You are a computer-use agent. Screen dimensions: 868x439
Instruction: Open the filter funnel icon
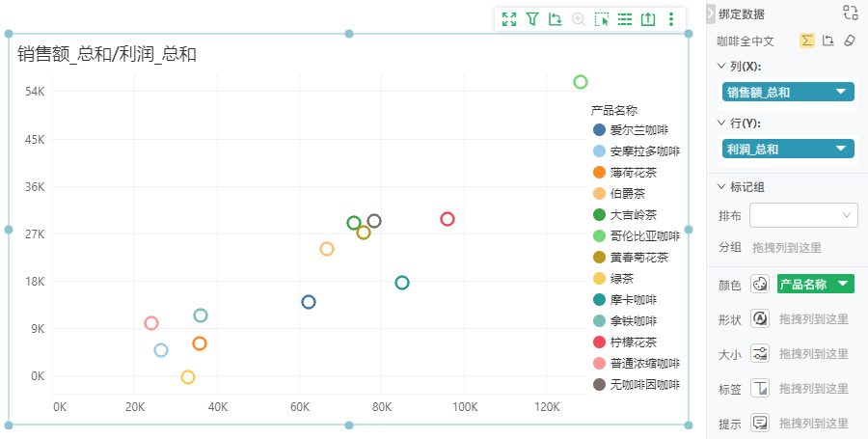pos(532,19)
